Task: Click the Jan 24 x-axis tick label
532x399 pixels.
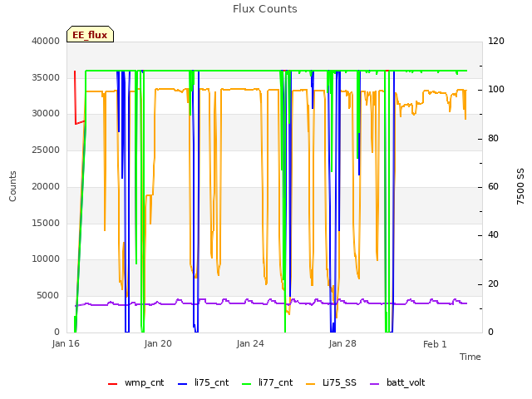Action: point(250,343)
